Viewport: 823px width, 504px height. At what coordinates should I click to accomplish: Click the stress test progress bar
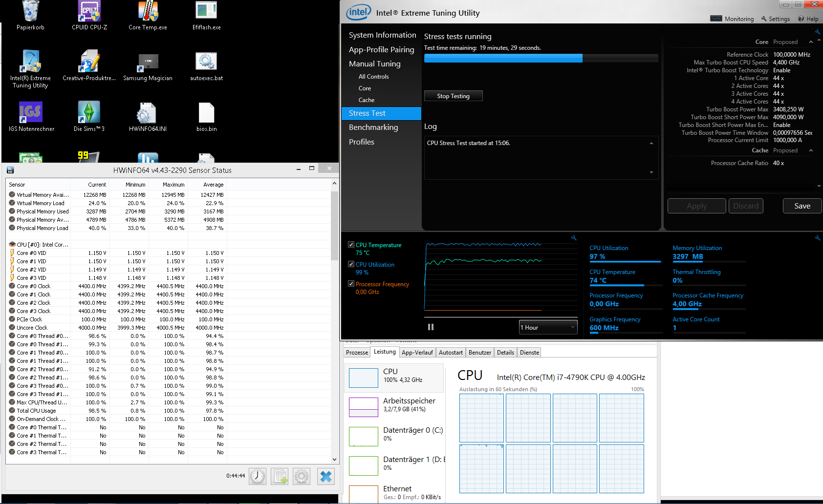pyautogui.click(x=541, y=58)
